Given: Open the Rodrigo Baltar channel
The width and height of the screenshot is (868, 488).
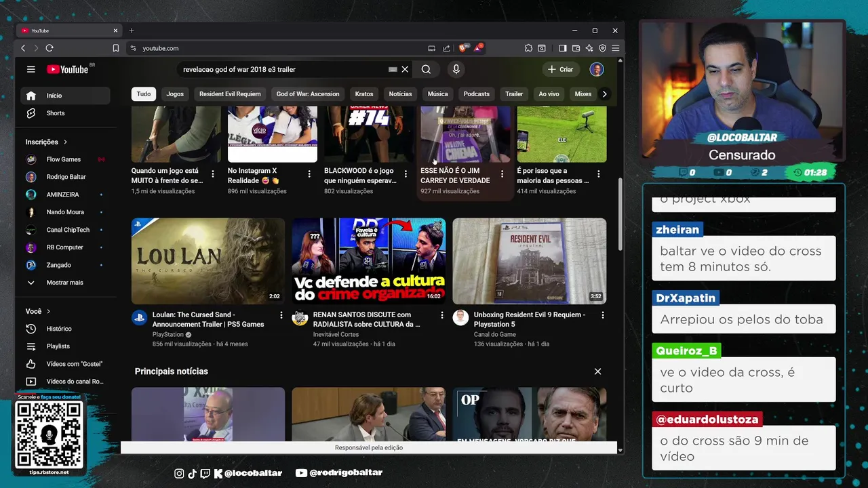Looking at the screenshot, I should click(x=65, y=177).
